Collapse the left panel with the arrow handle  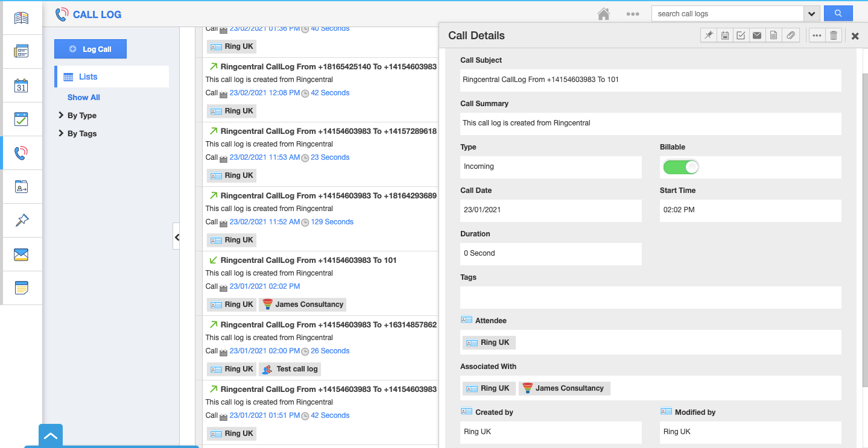coord(177,238)
